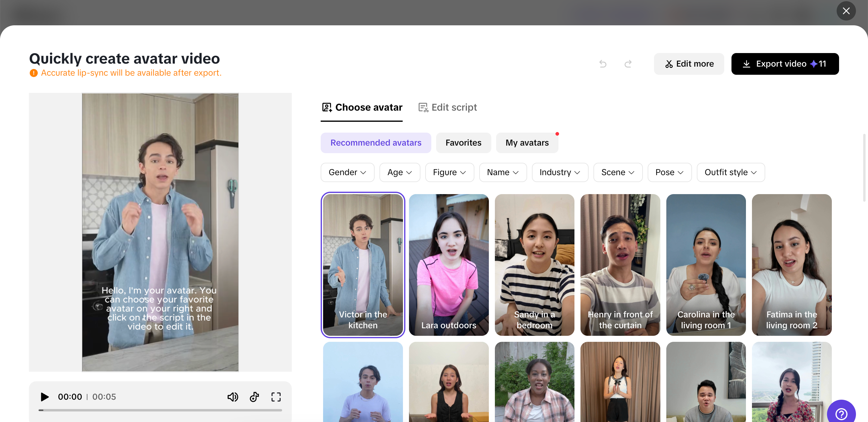The height and width of the screenshot is (422, 868).
Task: Click the video progress bar
Action: point(160,410)
